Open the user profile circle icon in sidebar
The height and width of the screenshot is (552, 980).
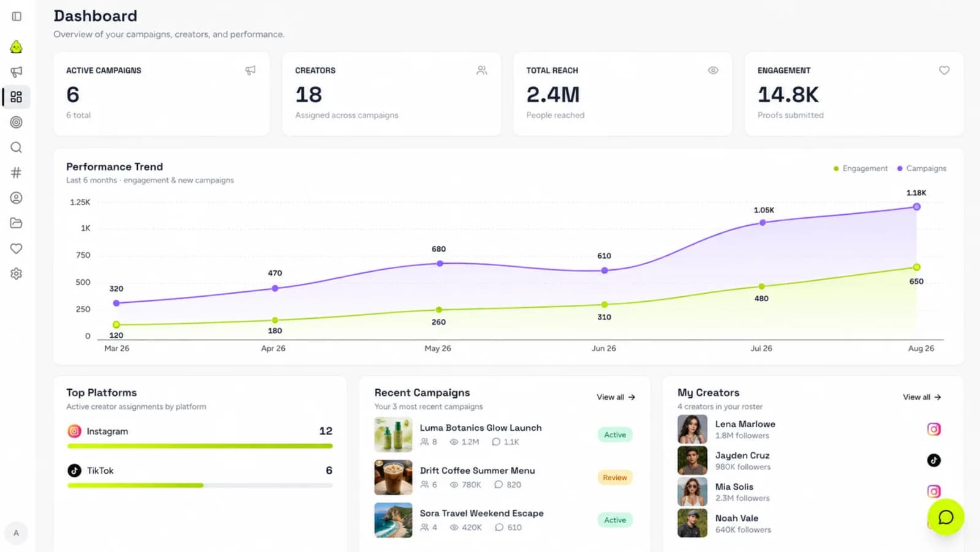coord(17,198)
